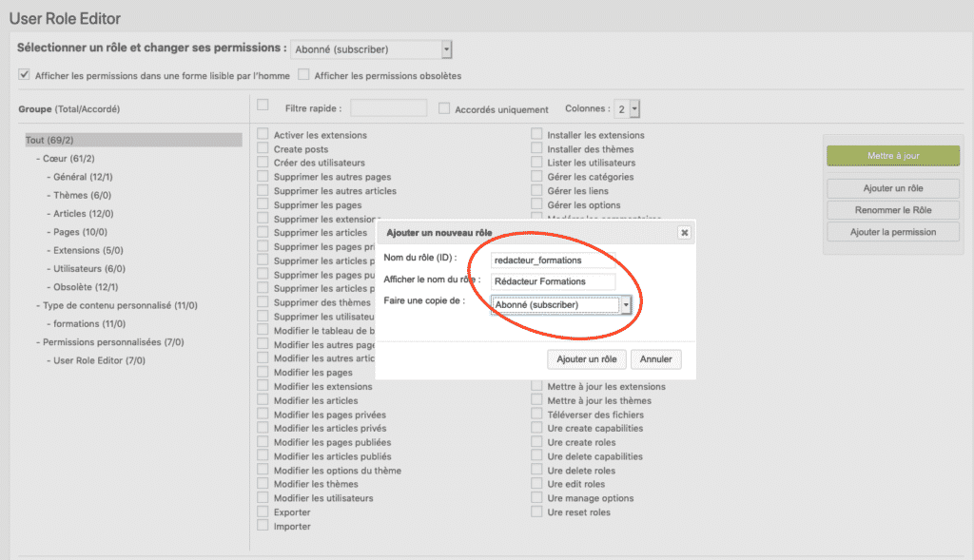
Task: Check the Accordés uniquement option
Action: pyautogui.click(x=444, y=108)
